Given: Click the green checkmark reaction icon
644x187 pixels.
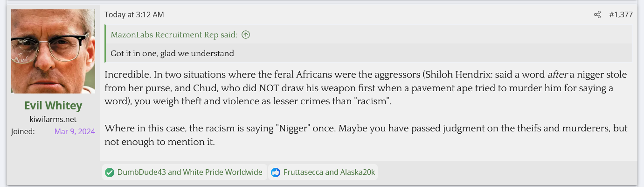Looking at the screenshot, I should click(110, 173).
